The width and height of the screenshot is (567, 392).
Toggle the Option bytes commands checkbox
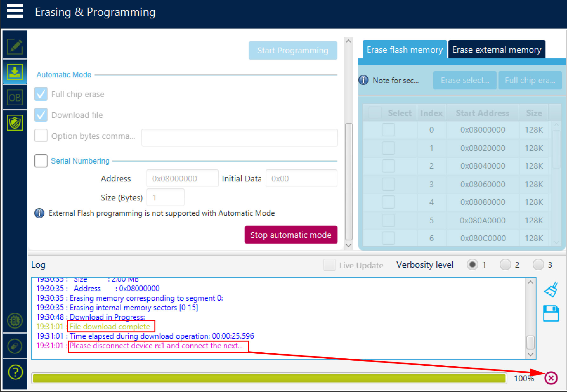coord(41,136)
